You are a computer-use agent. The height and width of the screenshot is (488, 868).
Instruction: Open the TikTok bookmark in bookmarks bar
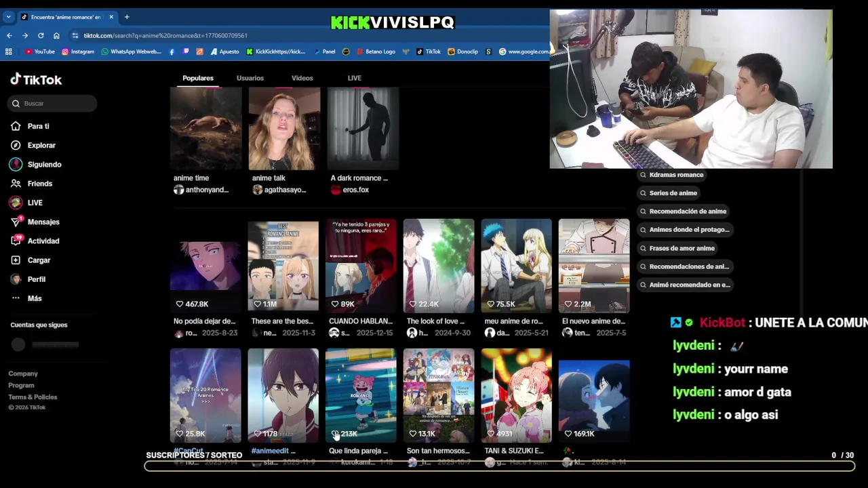(429, 52)
